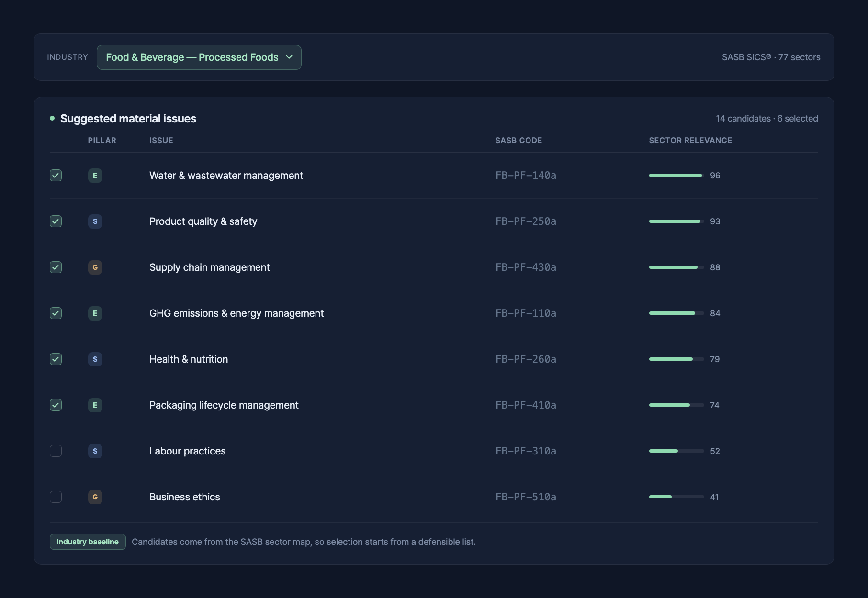Select Labour practices checkbox
The width and height of the screenshot is (868, 598).
tap(56, 451)
